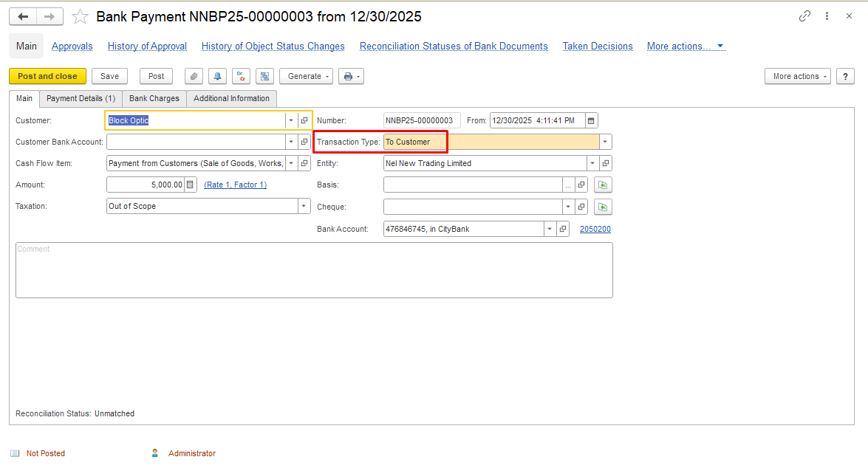
Task: Click the green fill icon next to Basis
Action: [x=603, y=185]
